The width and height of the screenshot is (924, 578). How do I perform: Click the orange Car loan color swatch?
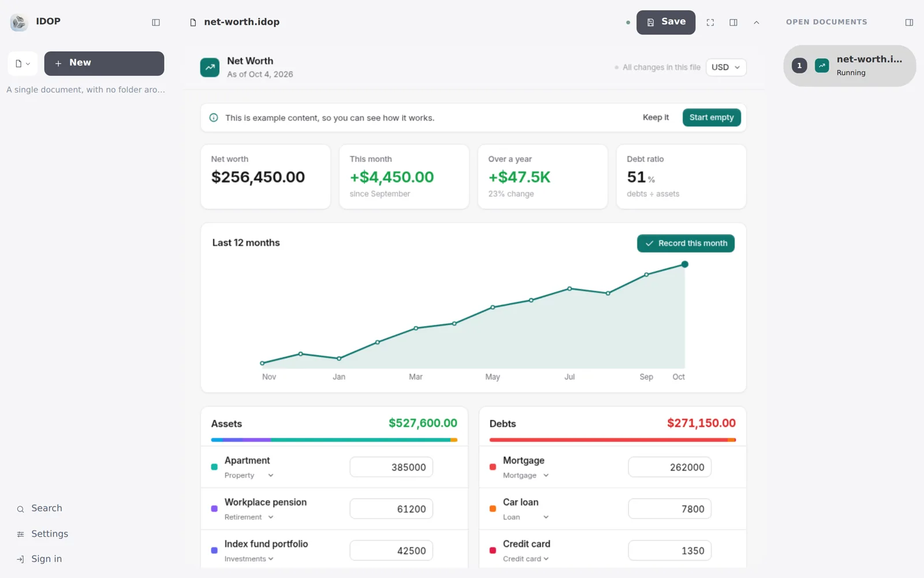coord(493,509)
